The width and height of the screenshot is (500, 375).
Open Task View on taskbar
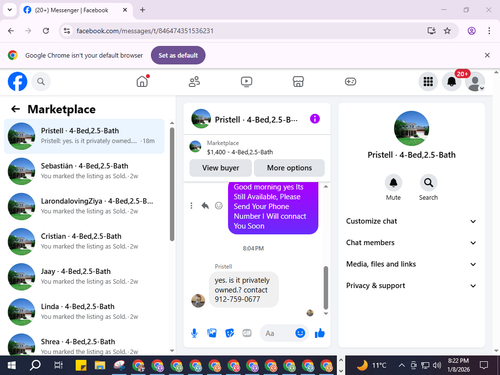pyautogui.click(x=58, y=365)
